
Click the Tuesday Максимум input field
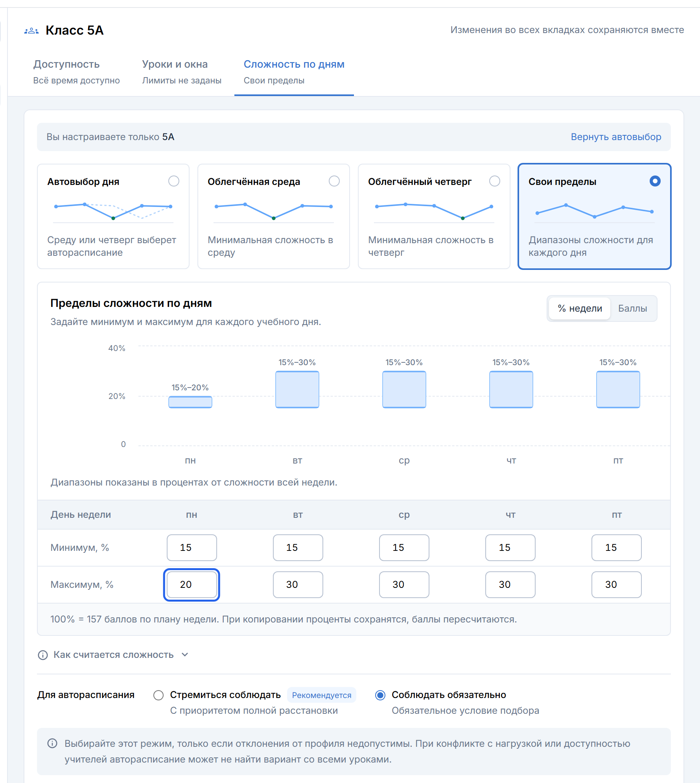pos(298,585)
